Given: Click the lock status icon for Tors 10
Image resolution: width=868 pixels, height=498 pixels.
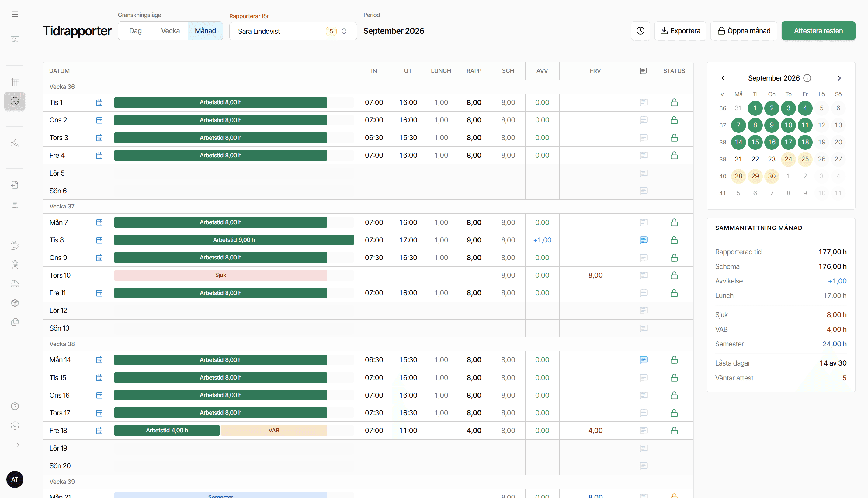Looking at the screenshot, I should pos(674,275).
